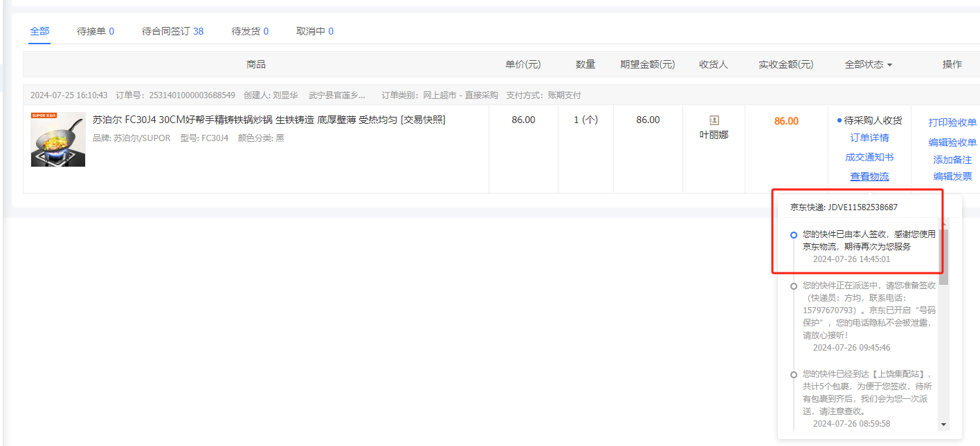The image size is (980, 446).
Task: Open the 待合同签订 tab
Action: [x=173, y=31]
